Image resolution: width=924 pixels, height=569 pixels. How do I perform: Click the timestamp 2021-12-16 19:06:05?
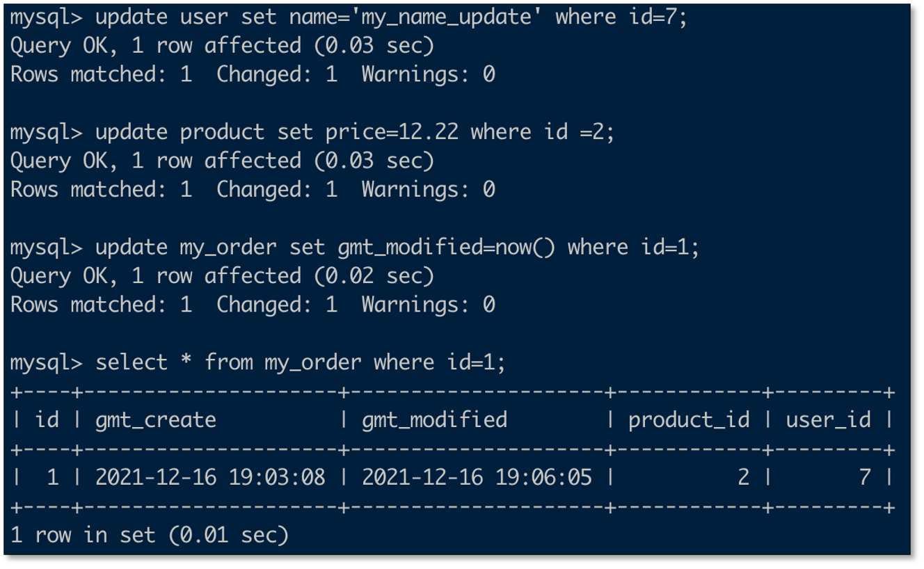477,478
